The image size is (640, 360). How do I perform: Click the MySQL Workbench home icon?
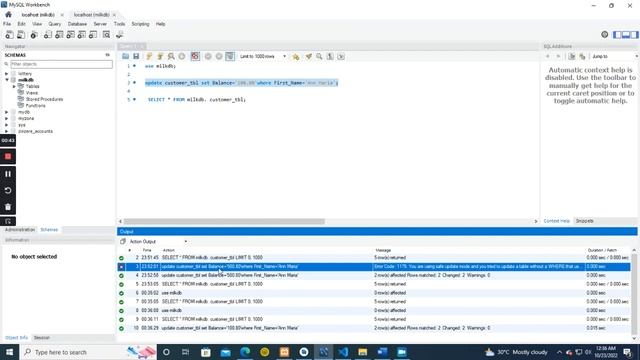(x=8, y=14)
